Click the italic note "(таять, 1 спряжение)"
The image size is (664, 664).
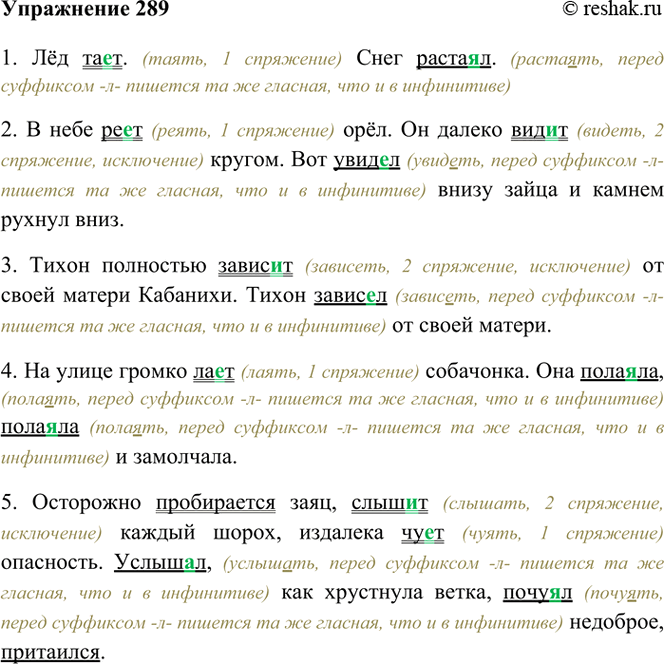coord(243,60)
